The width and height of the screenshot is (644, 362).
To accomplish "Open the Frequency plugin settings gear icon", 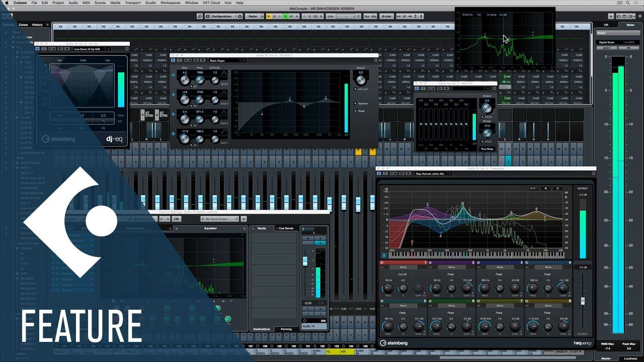I will (x=557, y=188).
